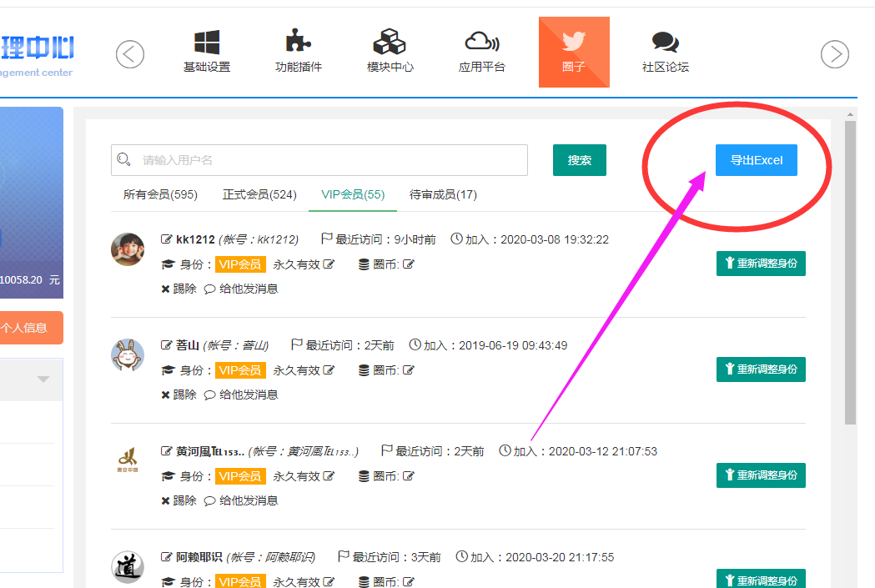Click 重新调整身份 for kk1212

tap(760, 264)
